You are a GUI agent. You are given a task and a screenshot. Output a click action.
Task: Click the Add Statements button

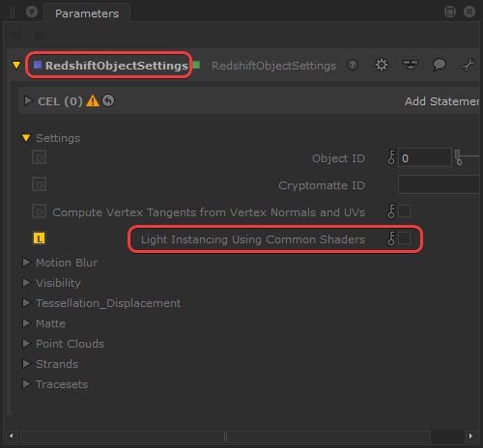[x=442, y=101]
